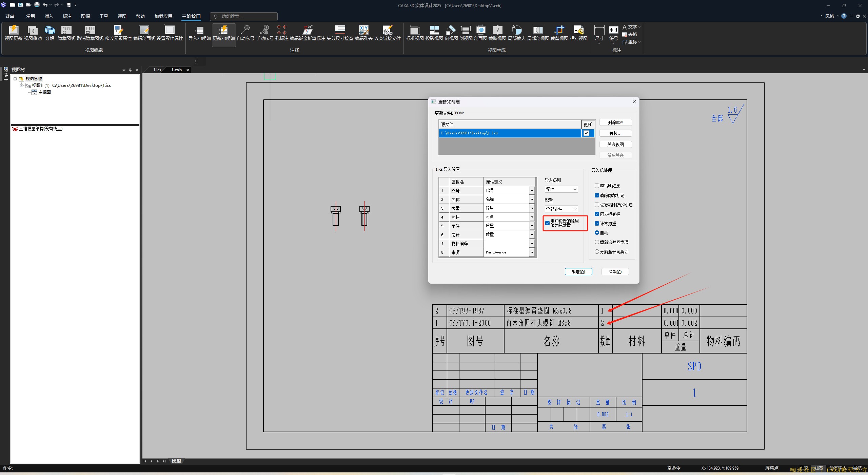Open 属性定义 dropdown for 物料编码 row
Image resolution: width=868 pixels, height=475 pixels.
click(x=532, y=244)
